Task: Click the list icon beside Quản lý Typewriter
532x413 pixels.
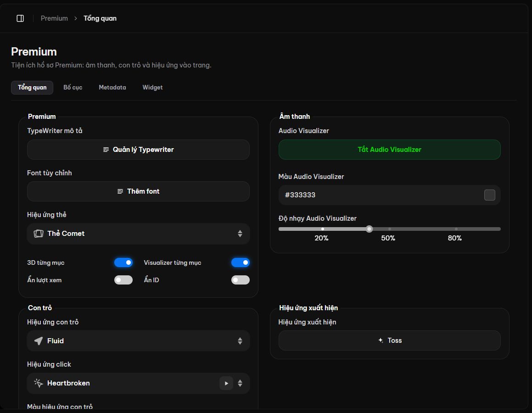Action: tap(106, 150)
